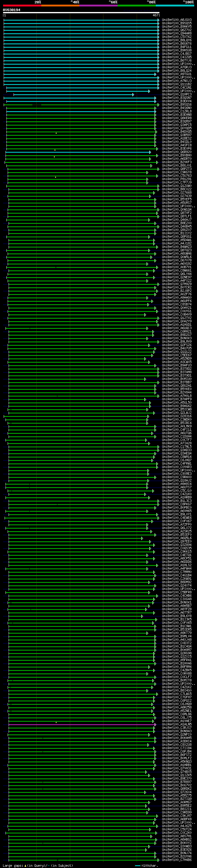Select the UniRef100_C5UT24 label
197x868 pixels.
177,829
